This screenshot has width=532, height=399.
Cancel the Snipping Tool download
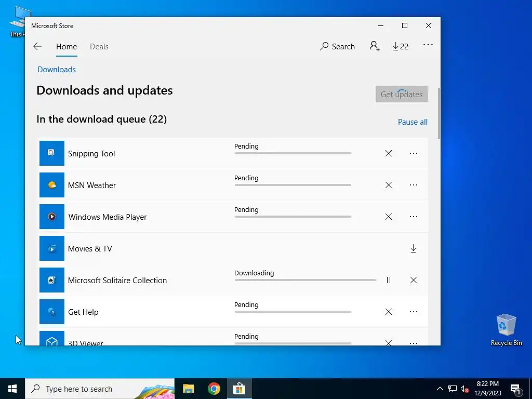coord(389,153)
